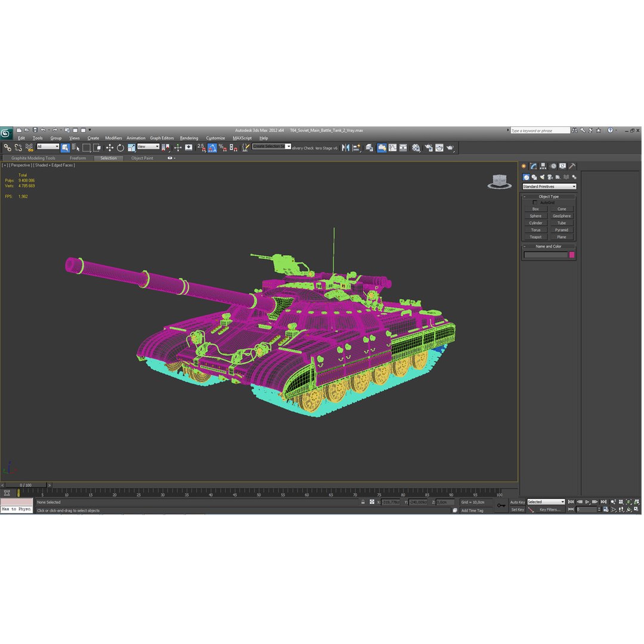This screenshot has height=644, width=644.
Task: Select the Lights category icon
Action: tap(542, 177)
